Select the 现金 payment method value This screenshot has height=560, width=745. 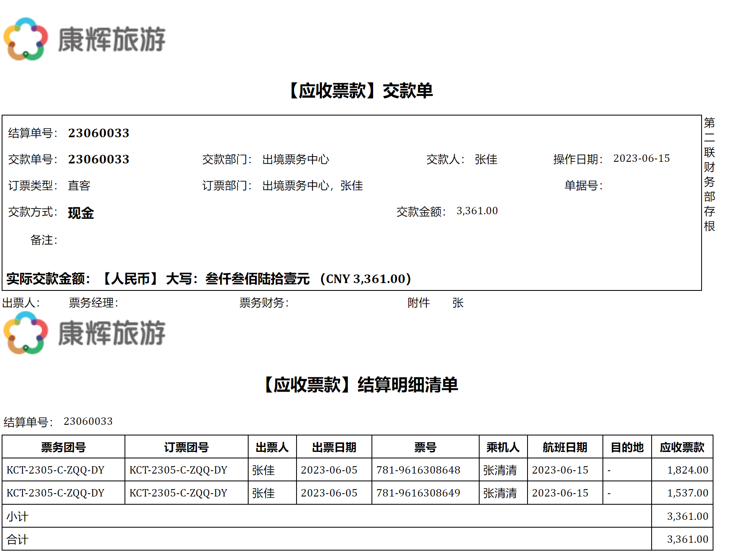pos(81,213)
